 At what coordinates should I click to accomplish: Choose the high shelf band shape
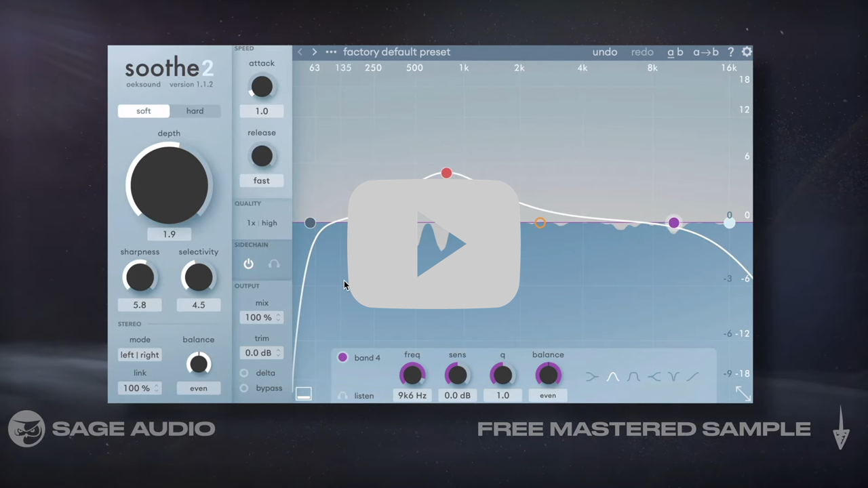pos(654,376)
